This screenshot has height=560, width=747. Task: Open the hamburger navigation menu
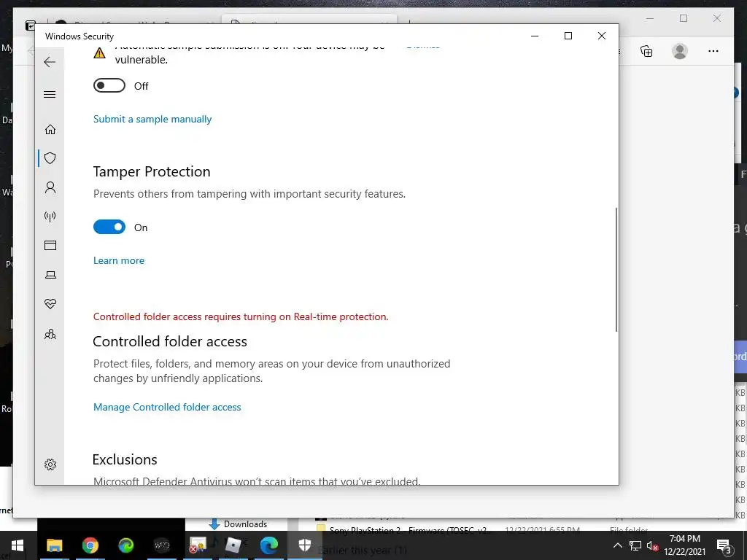tap(50, 94)
